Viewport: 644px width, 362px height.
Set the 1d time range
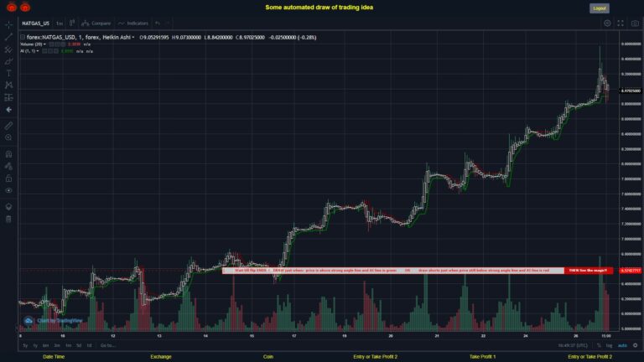click(89, 345)
